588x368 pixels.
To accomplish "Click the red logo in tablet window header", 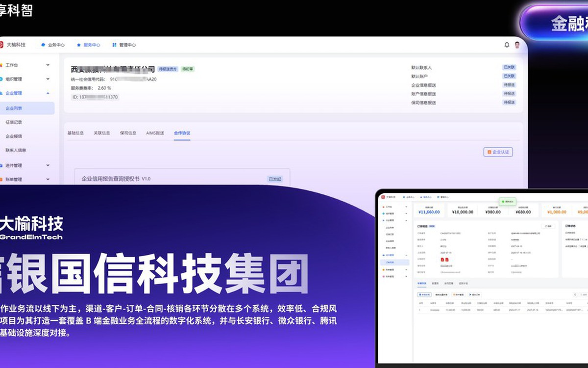I will coord(383,197).
